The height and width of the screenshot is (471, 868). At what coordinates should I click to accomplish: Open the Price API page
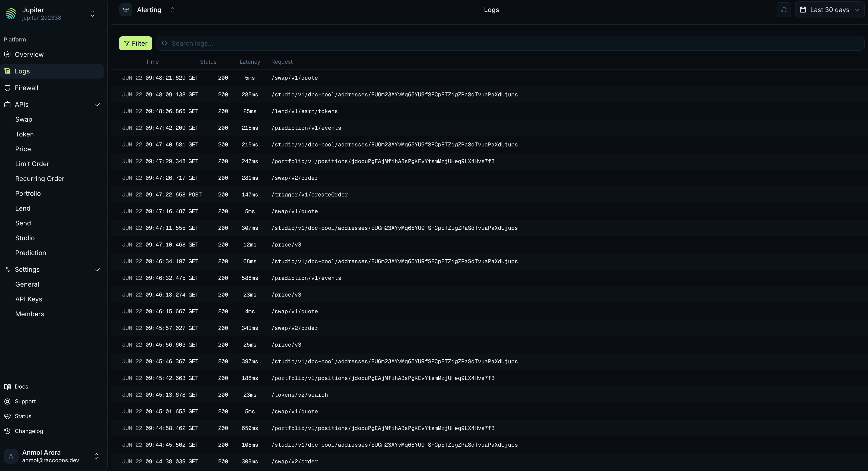point(23,149)
